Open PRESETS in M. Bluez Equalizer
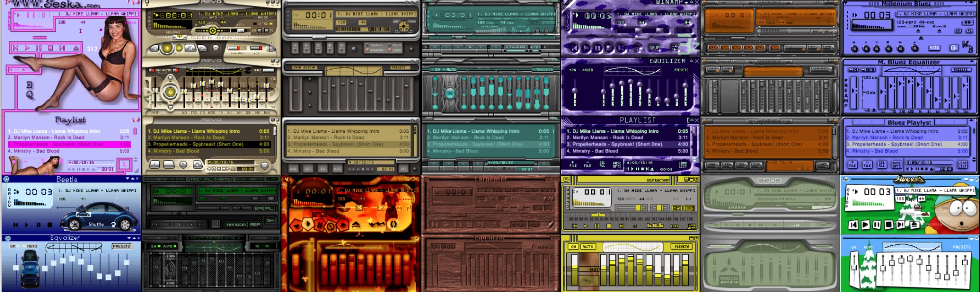The height and width of the screenshot is (292, 980). coord(960,70)
